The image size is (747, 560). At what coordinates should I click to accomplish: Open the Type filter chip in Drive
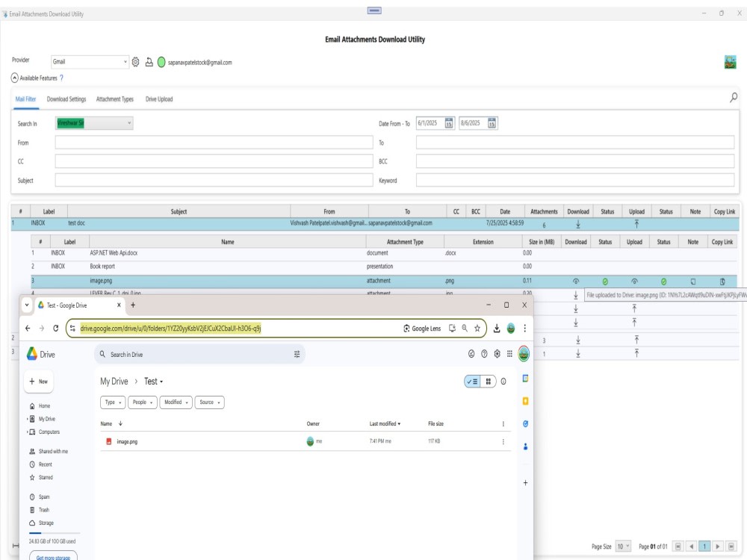tap(113, 402)
